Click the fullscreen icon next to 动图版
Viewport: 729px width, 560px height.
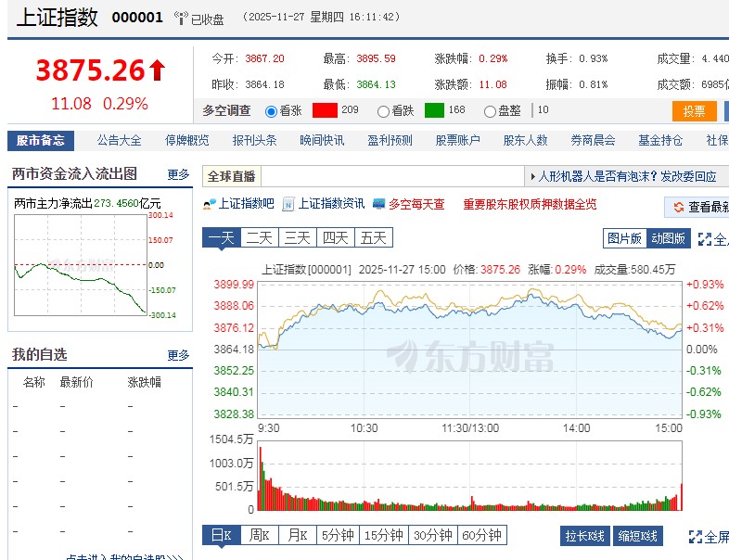click(x=704, y=239)
